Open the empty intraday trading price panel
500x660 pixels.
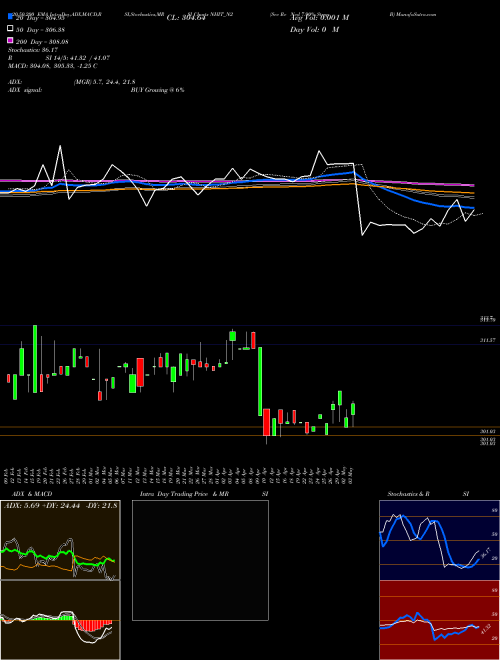point(200,560)
